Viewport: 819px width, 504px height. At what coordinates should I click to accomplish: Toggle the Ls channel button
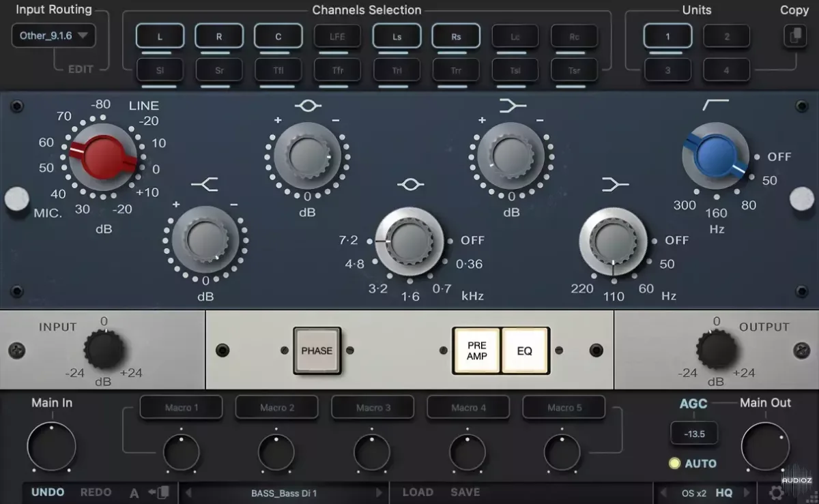[397, 36]
